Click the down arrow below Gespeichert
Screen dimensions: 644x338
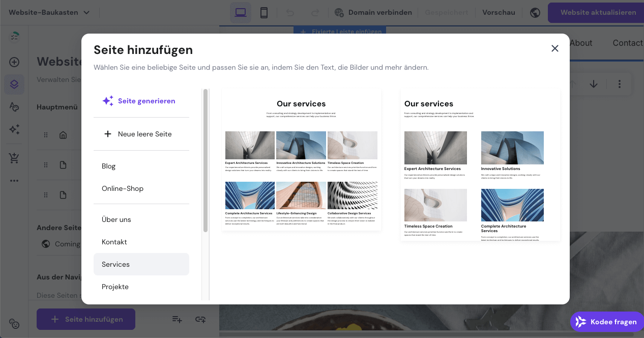tap(594, 83)
